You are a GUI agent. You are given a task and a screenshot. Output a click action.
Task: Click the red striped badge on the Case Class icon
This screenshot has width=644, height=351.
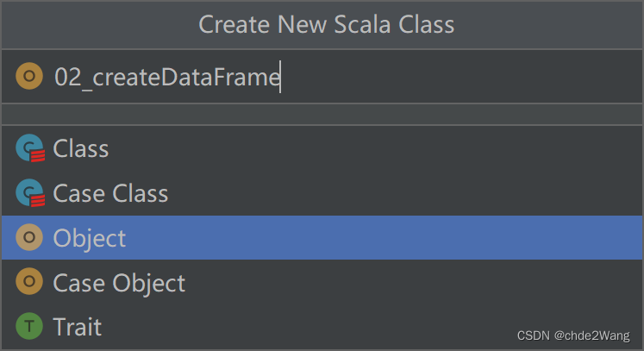pyautogui.click(x=38, y=201)
